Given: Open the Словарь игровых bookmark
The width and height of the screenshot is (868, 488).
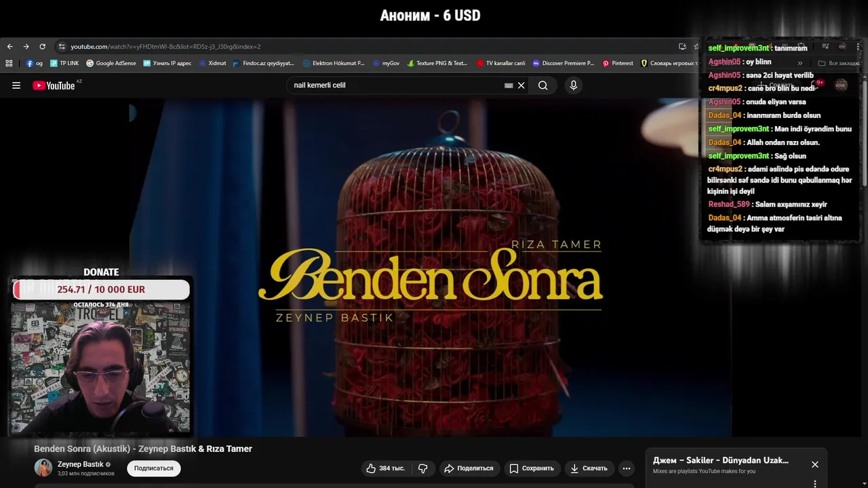Looking at the screenshot, I should 669,63.
